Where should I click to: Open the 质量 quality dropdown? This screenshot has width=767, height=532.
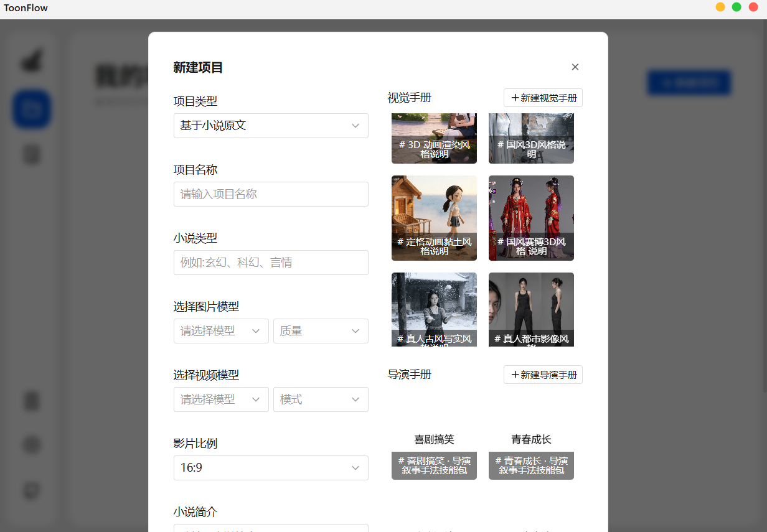coord(321,331)
